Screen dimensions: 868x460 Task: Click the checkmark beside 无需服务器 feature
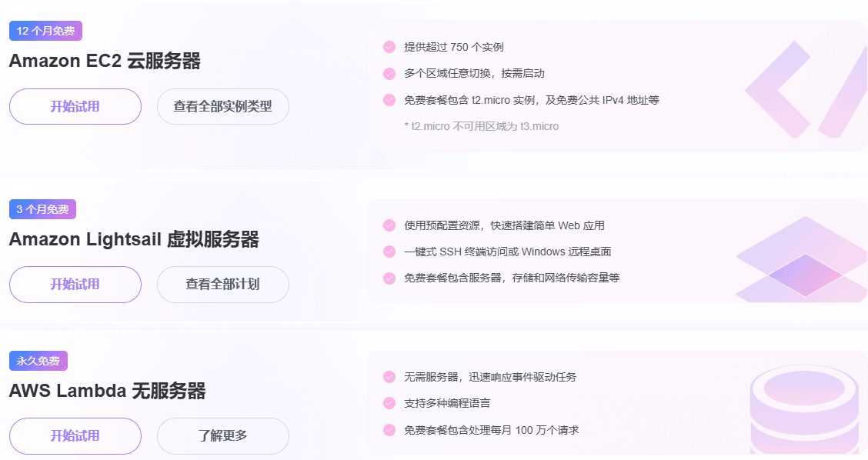pyautogui.click(x=388, y=377)
